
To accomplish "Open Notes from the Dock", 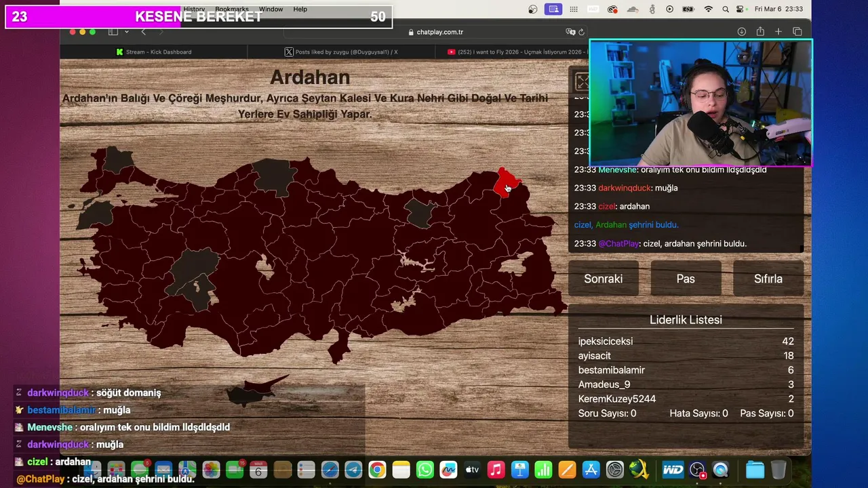I will 401,470.
